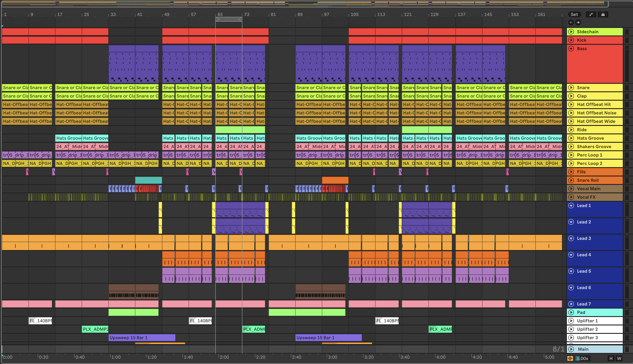
Task: Jump to previous locator arrow
Action: pyautogui.click(x=571, y=22)
